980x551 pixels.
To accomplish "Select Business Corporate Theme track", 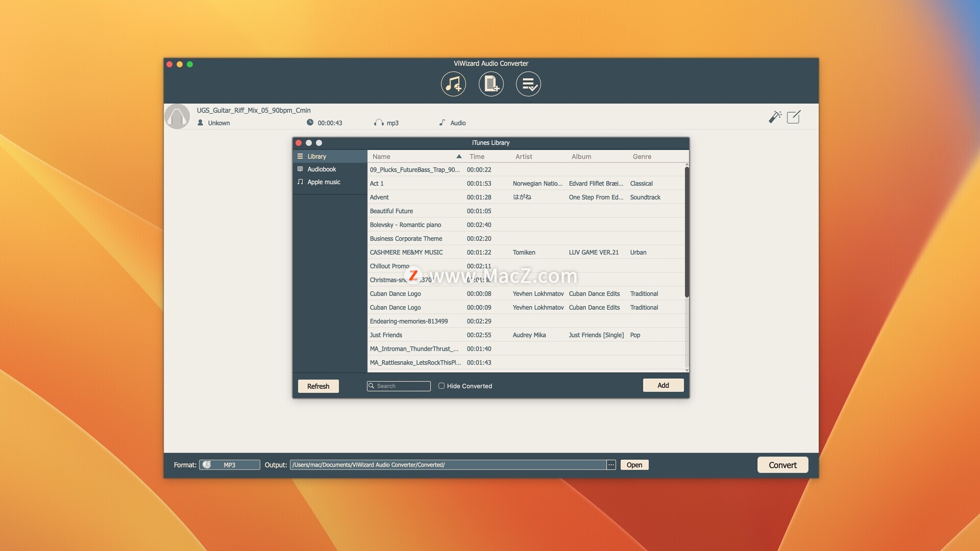I will (526, 238).
